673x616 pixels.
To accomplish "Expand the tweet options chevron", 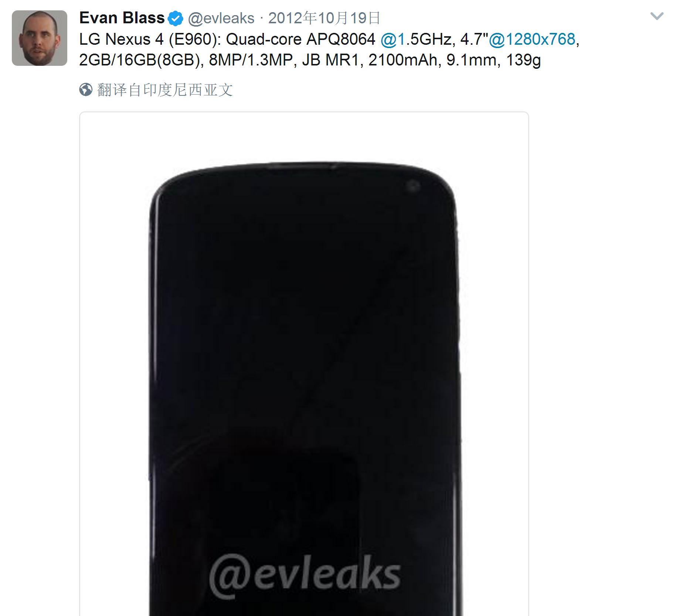I will click(x=657, y=16).
